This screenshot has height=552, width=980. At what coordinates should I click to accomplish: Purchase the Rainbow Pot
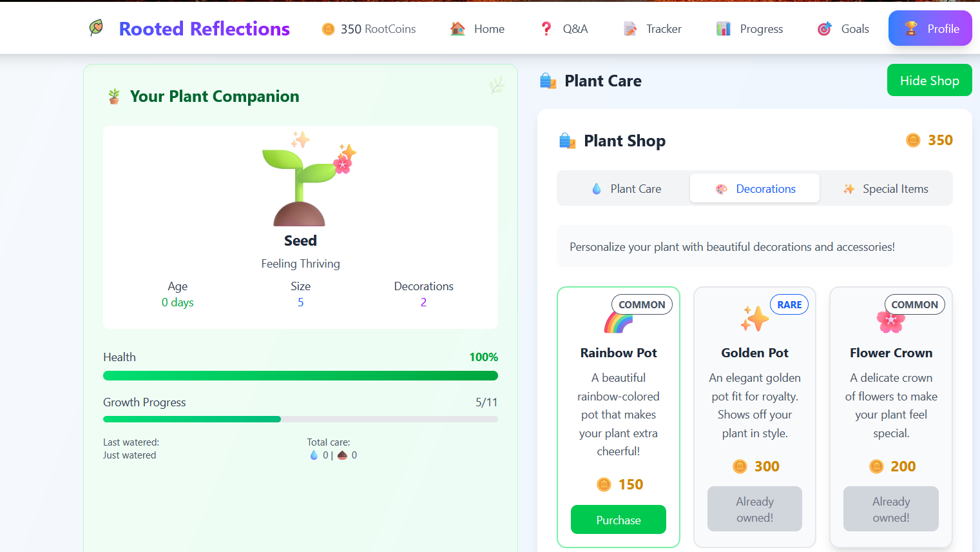click(618, 520)
